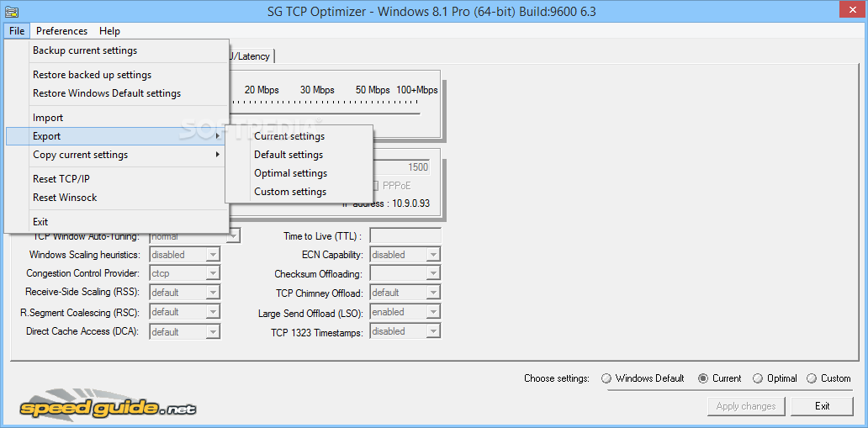Click the 30 Mbps speed label
The width and height of the screenshot is (868, 428).
[317, 90]
